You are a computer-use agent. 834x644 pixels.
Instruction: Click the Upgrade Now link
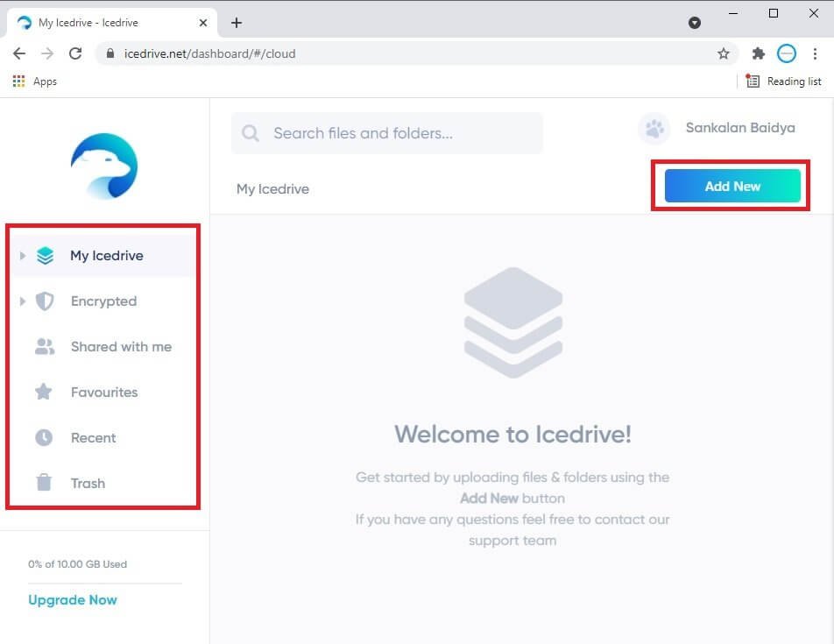click(73, 600)
